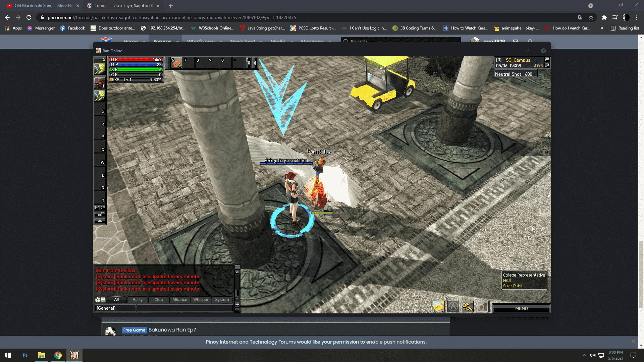Enlarge chat window with plus button

pyautogui.click(x=237, y=304)
